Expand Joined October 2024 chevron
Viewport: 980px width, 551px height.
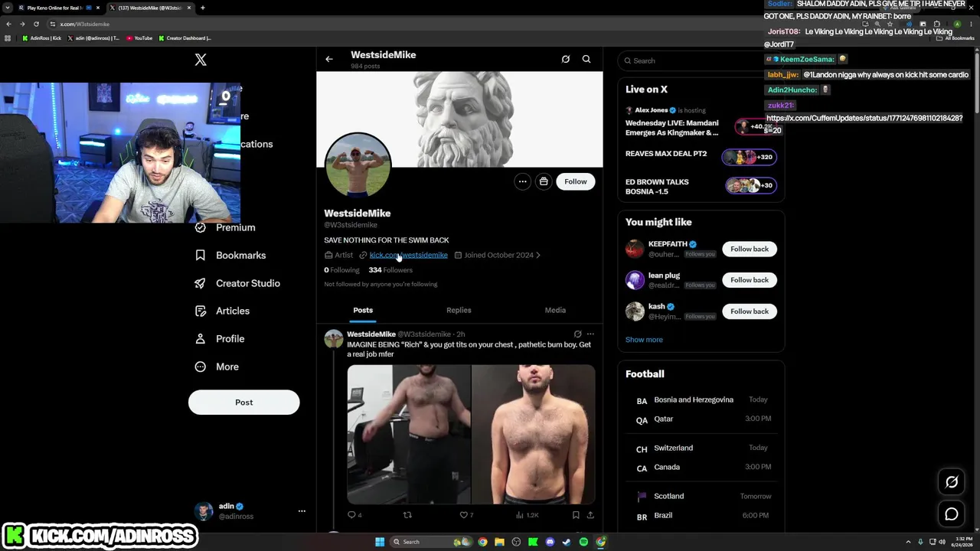click(538, 255)
